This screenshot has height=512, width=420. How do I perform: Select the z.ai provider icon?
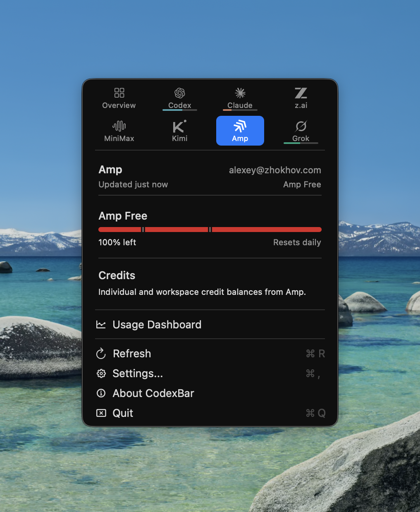point(301,93)
